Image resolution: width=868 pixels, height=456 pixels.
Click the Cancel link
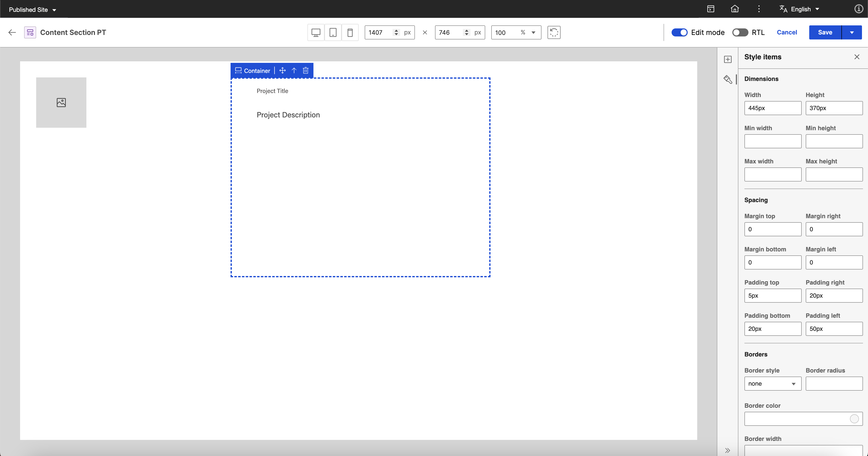787,32
